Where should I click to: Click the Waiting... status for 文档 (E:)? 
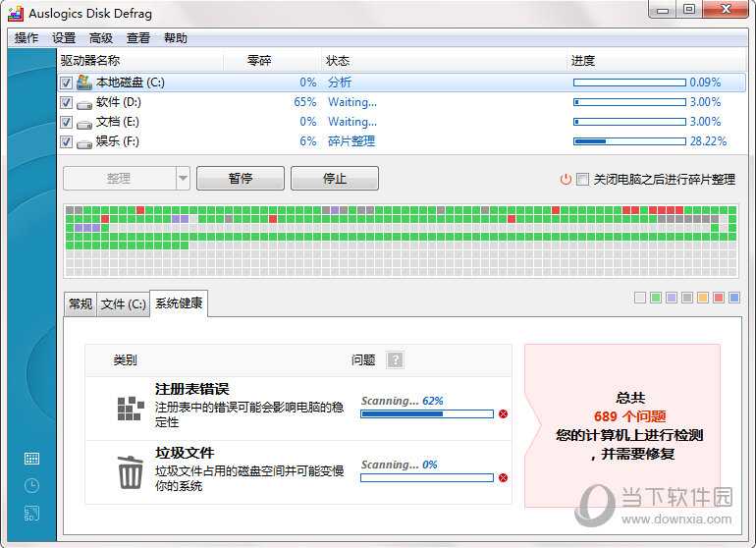[352, 122]
